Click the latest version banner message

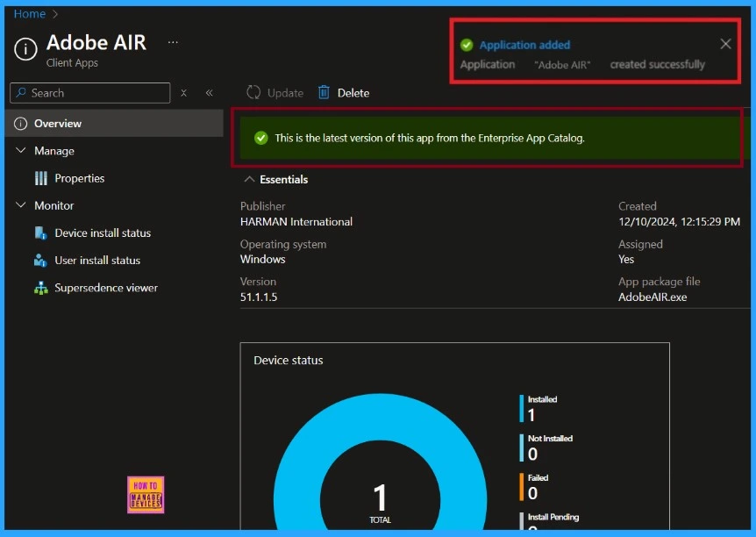point(430,138)
